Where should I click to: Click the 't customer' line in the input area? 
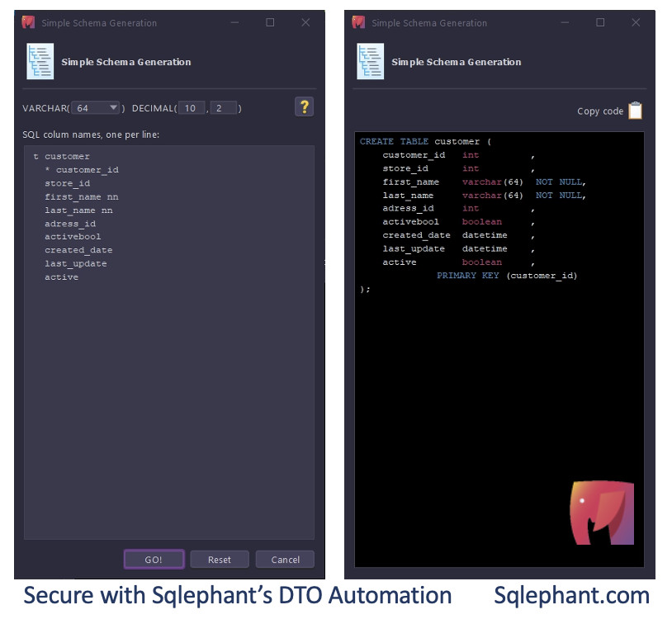tap(62, 156)
